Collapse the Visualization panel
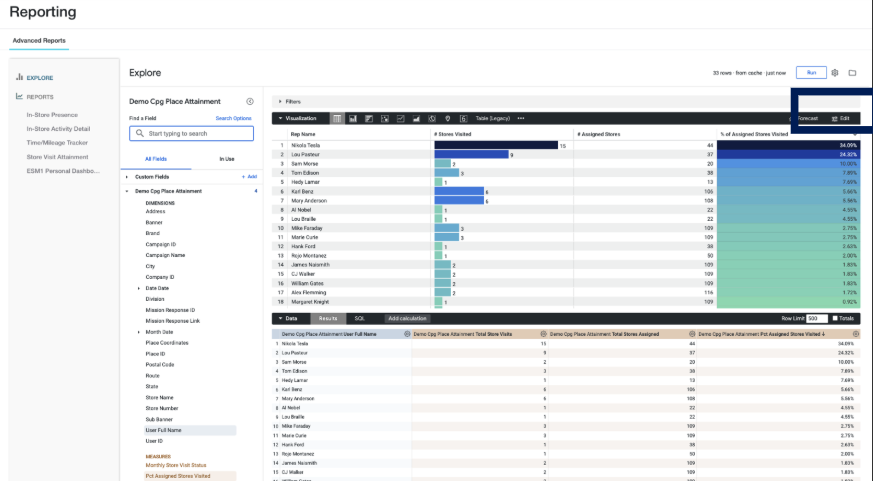 click(x=280, y=119)
